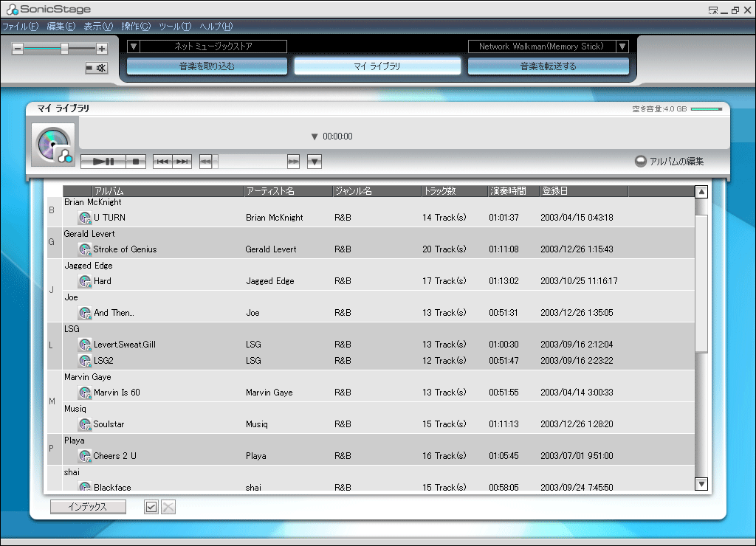Open playback mode dropdown arrow near seek bar
Viewport: 756px width, 546px height.
[315, 162]
